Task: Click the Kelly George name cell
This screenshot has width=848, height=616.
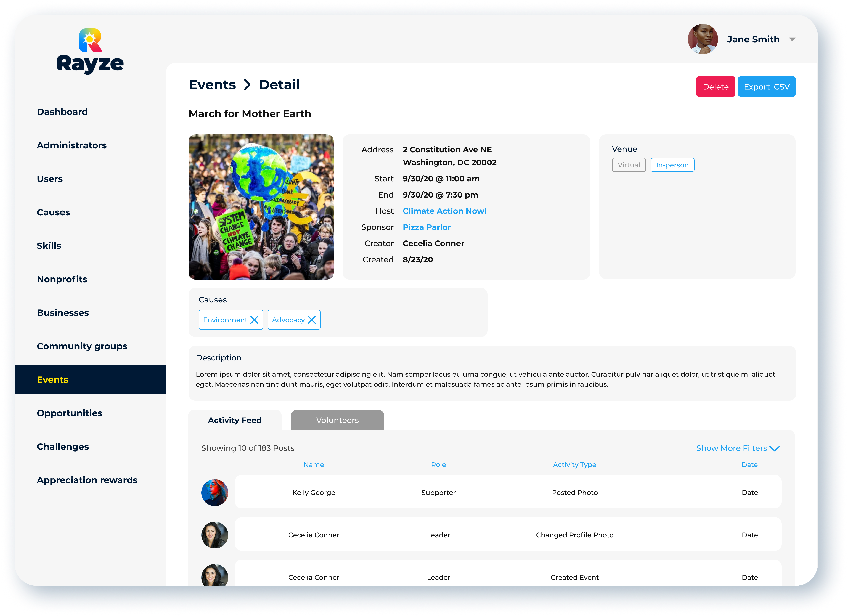Action: (314, 493)
